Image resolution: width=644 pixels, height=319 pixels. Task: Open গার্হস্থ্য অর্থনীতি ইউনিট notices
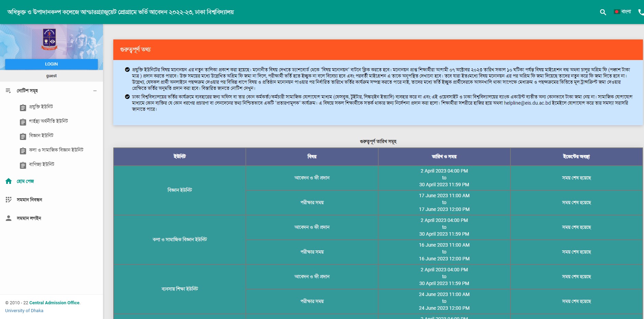[48, 121]
